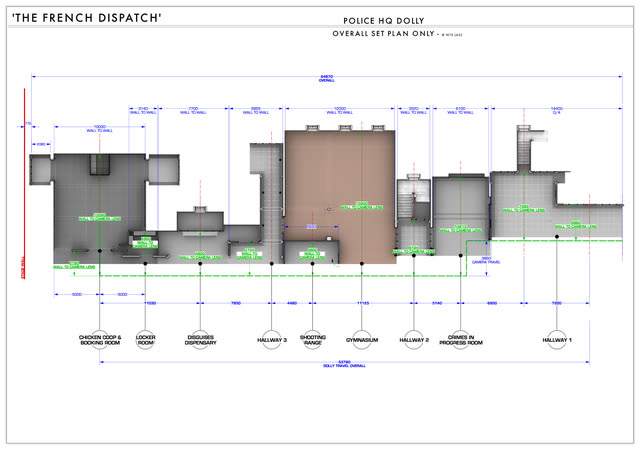Click the 5140 dolly spacing dimension
Image resolution: width=640 pixels, height=450 pixels.
[x=437, y=303]
